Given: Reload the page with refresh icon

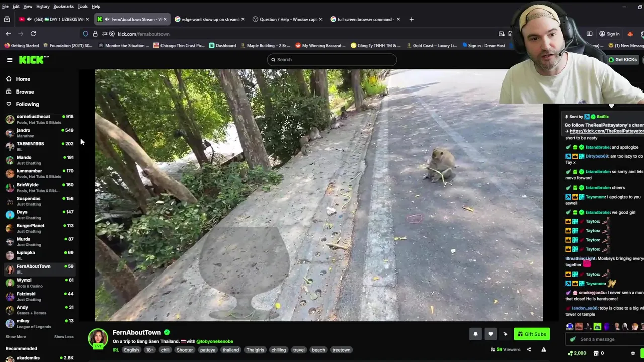Looking at the screenshot, I should tap(33, 34).
